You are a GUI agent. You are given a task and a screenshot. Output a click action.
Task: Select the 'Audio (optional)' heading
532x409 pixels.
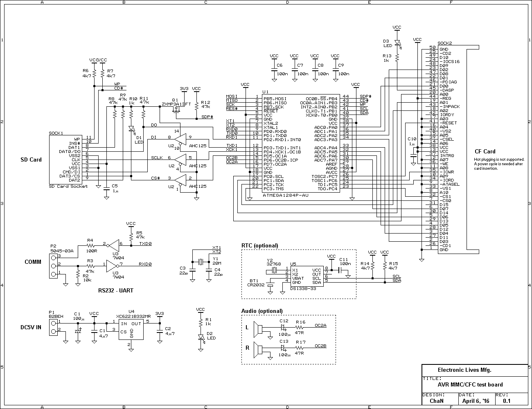pos(262,311)
